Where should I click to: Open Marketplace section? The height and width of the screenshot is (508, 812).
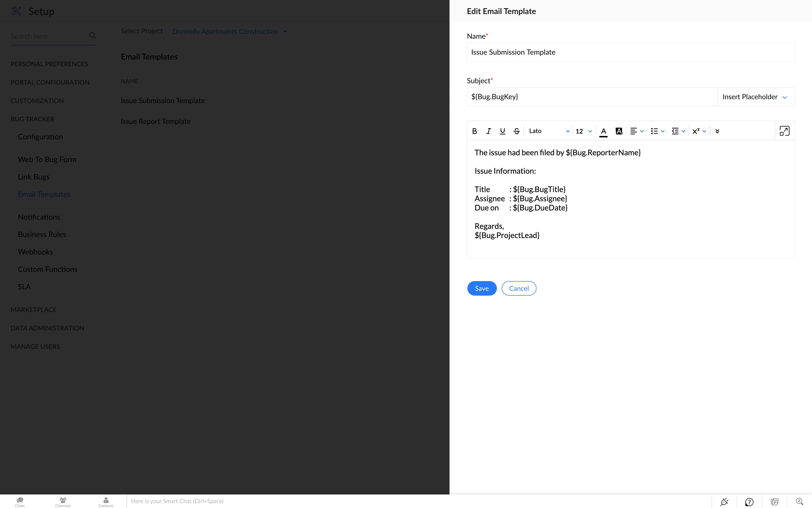point(34,310)
